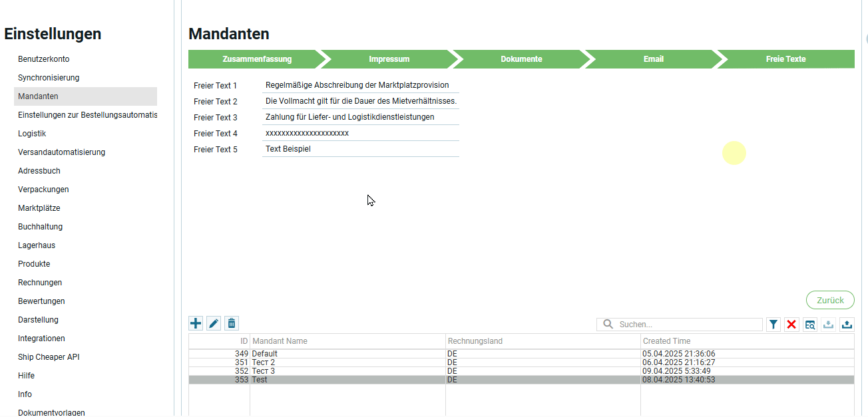Open Marktplätze settings section
Viewport: 868px width, 417px height.
(x=39, y=208)
